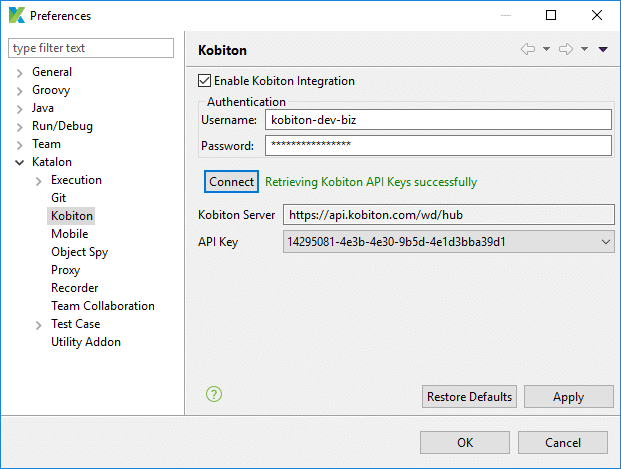621x469 pixels.
Task: Open back history dropdown arrow
Action: tap(546, 49)
